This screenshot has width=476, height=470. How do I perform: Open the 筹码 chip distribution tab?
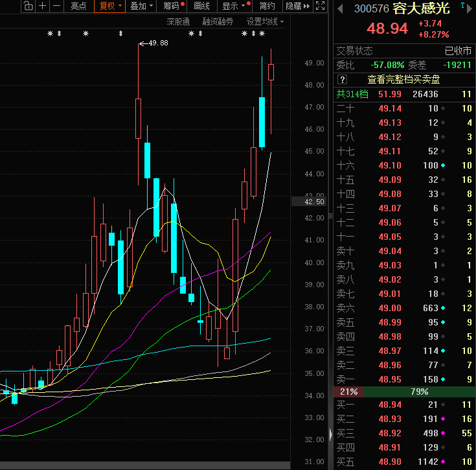point(172,6)
